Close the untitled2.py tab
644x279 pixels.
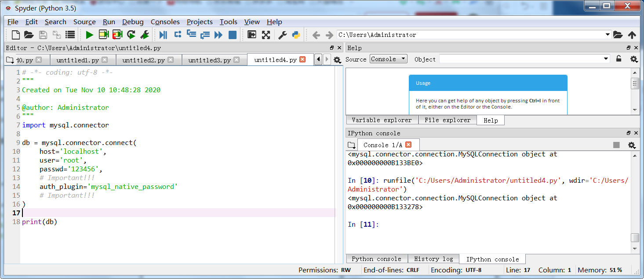tap(171, 60)
